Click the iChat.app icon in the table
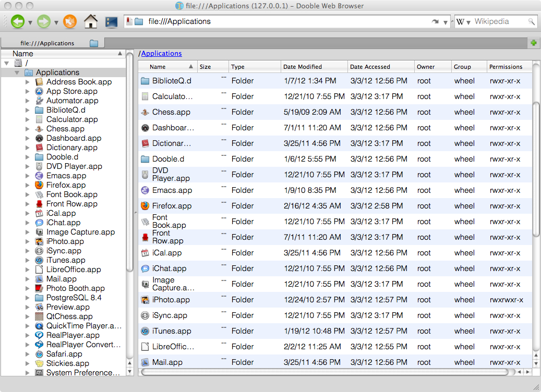This screenshot has width=541, height=392. (x=145, y=268)
